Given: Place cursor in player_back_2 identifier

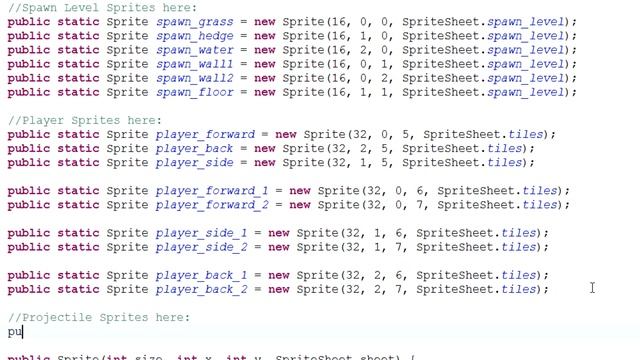Looking at the screenshot, I should pos(202,289).
